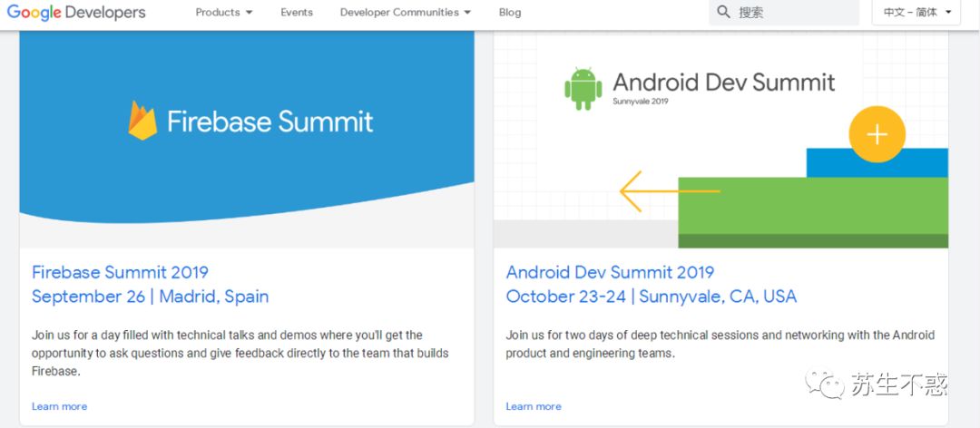
Task: Click the Firebase Summit description paragraph
Action: click(x=240, y=353)
